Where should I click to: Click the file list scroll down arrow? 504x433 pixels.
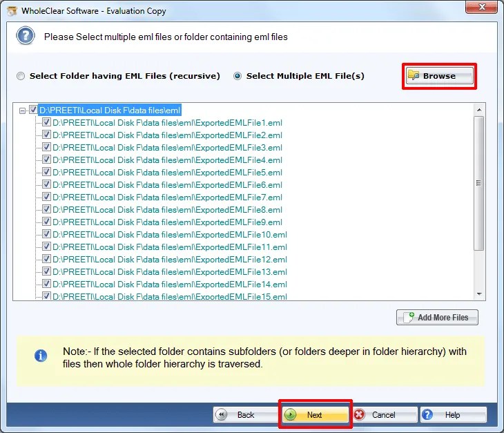(x=479, y=294)
